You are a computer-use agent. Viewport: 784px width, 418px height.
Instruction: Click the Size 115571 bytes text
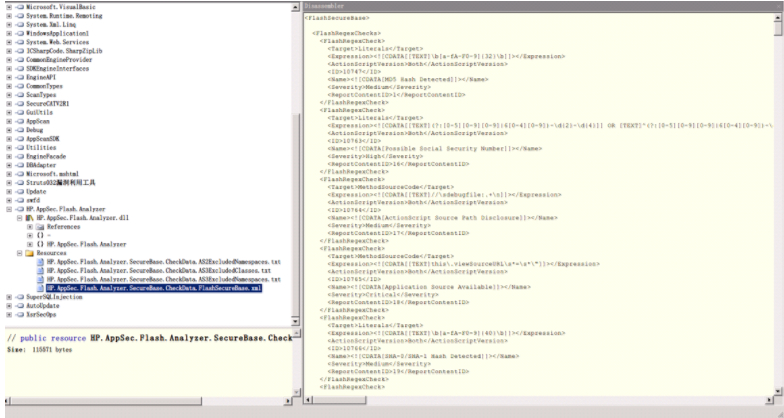(x=40, y=350)
